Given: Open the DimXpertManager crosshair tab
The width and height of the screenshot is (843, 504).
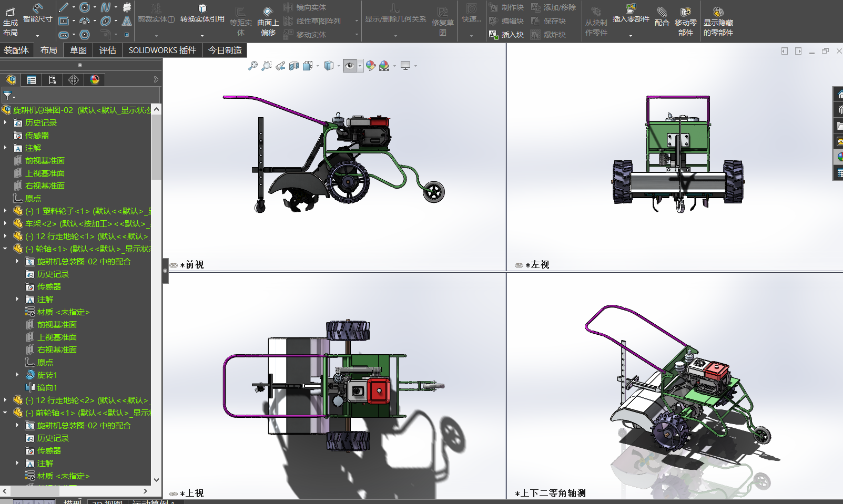Looking at the screenshot, I should tap(74, 80).
